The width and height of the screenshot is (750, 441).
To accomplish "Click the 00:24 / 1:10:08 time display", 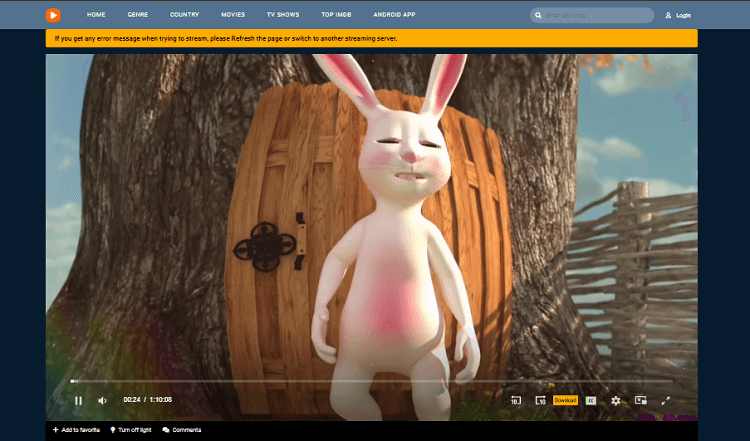I will tap(147, 400).
